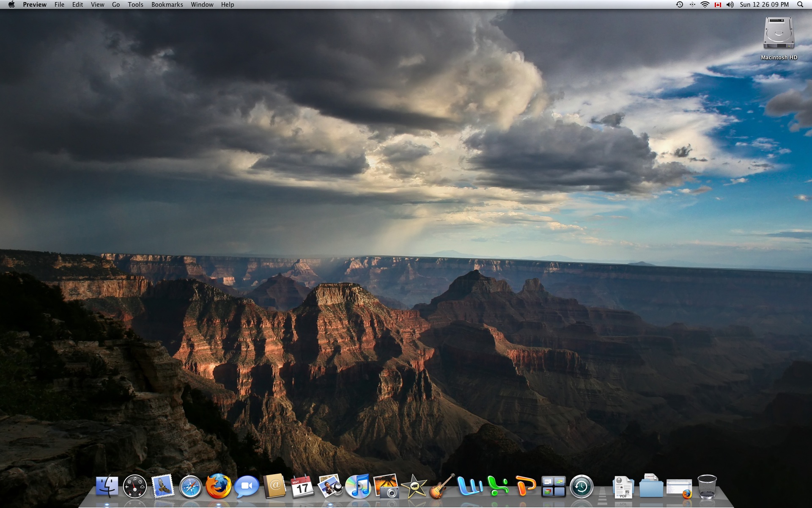Viewport: 812px width, 508px height.
Task: Launch iChat speech bubble icon
Action: pyautogui.click(x=247, y=486)
